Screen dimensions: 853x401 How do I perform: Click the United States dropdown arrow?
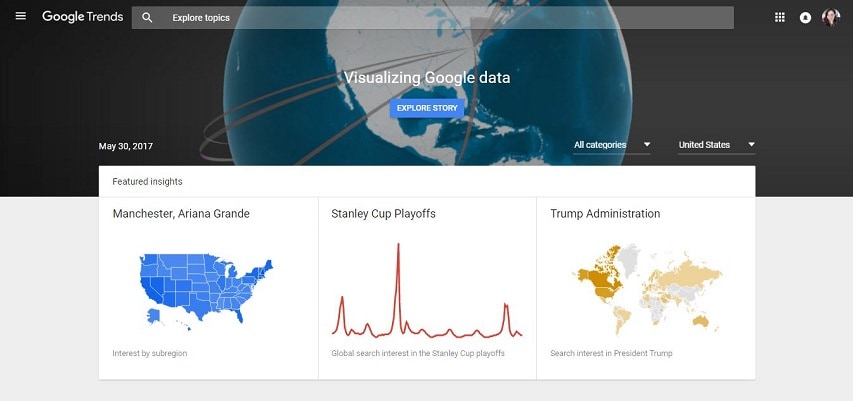pyautogui.click(x=751, y=145)
